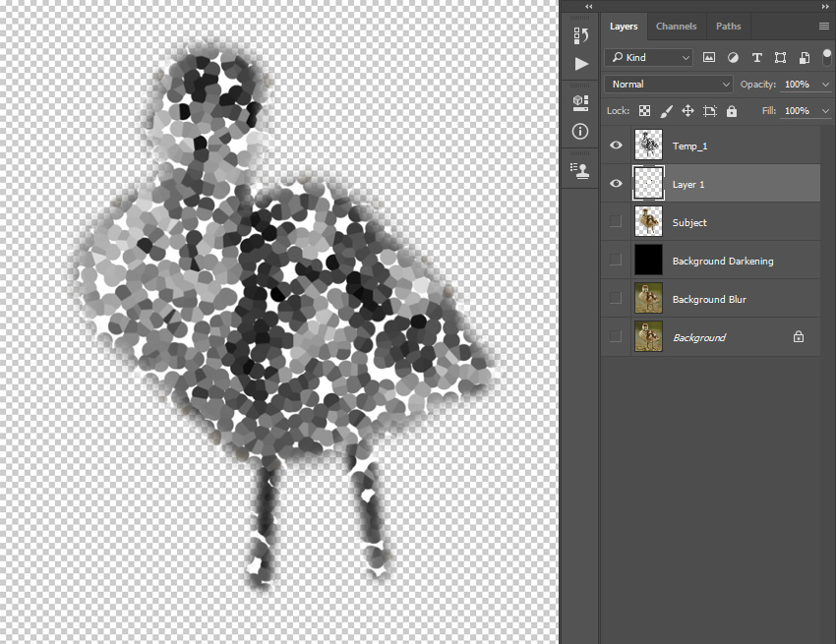Hide the Temp_1 layer eye icon

616,145
